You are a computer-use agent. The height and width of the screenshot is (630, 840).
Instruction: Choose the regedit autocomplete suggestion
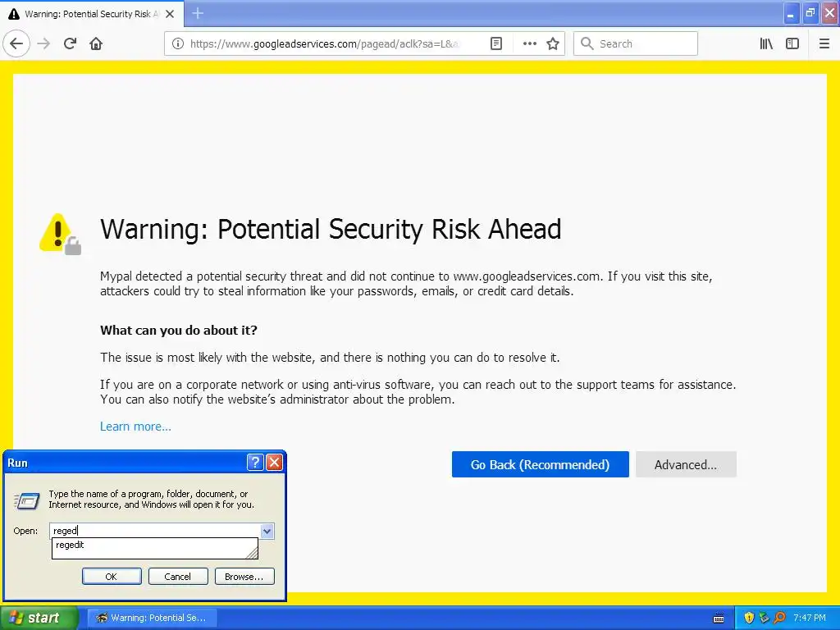click(x=155, y=546)
